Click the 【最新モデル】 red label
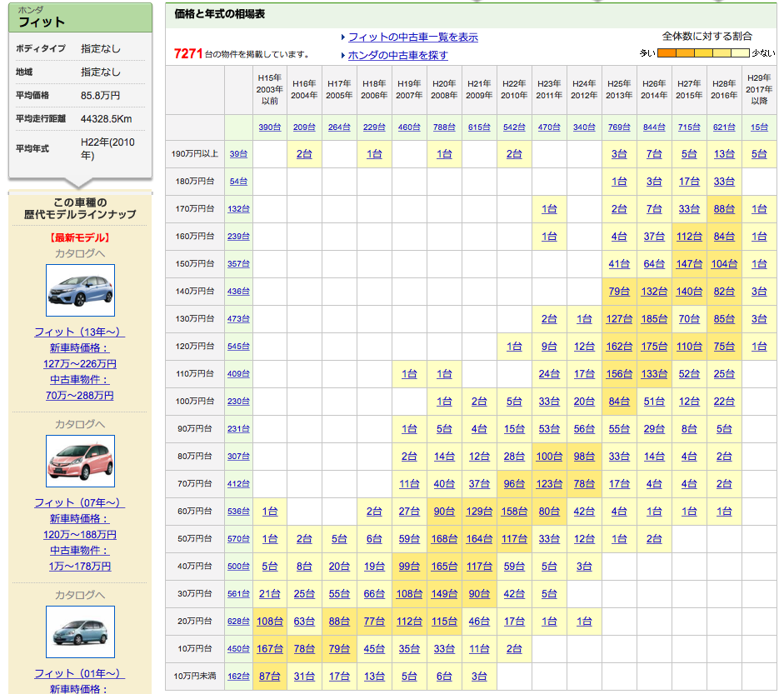784x694 pixels. tap(79, 237)
